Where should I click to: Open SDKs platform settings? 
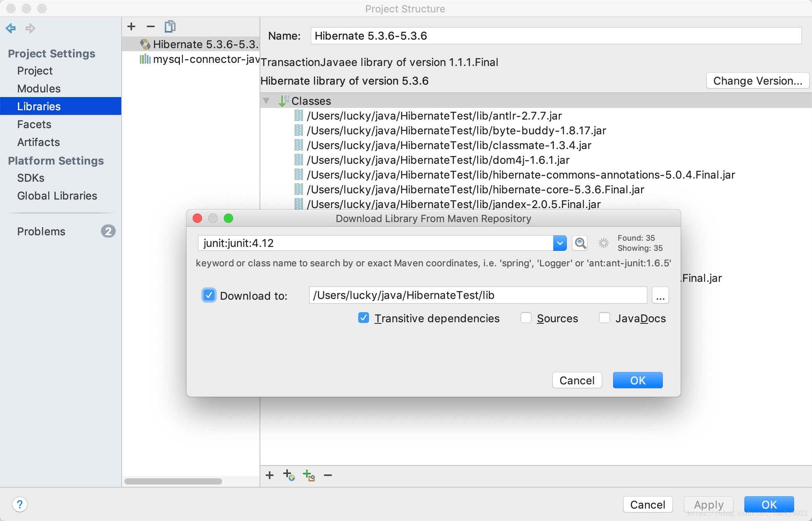pyautogui.click(x=31, y=178)
